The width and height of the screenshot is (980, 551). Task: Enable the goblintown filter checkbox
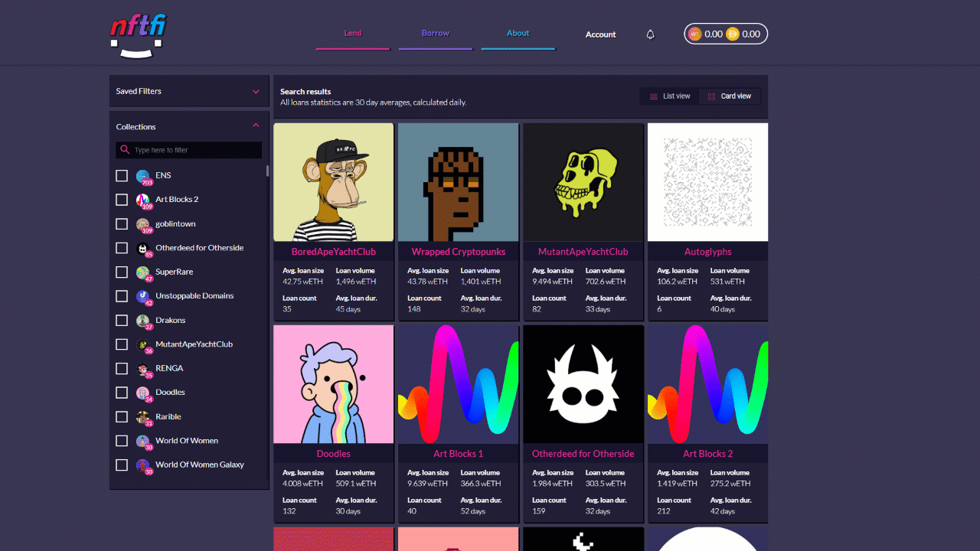click(122, 224)
